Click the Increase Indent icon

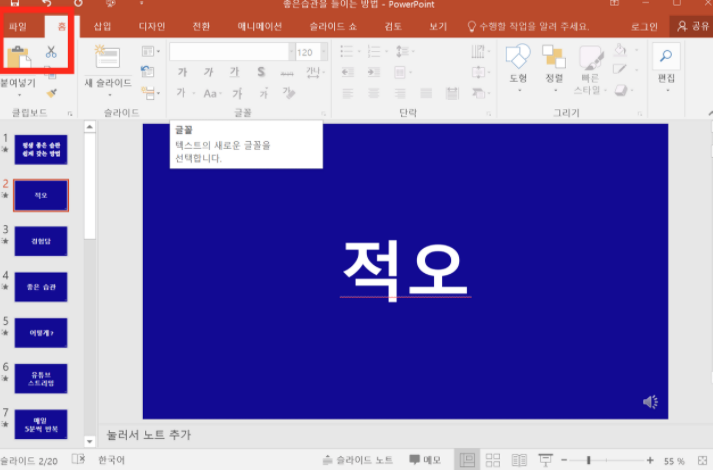click(x=374, y=72)
